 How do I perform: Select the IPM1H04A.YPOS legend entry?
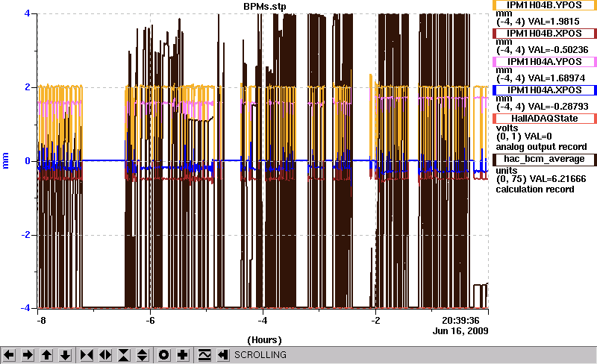544,62
